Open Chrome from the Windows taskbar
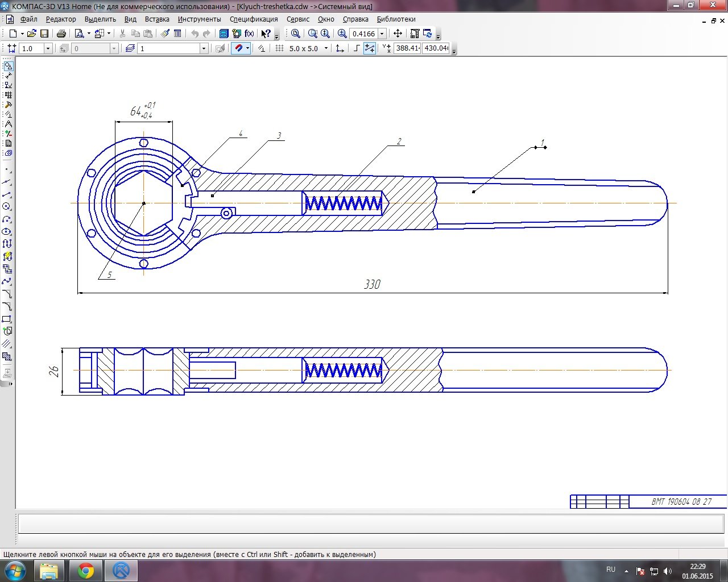Viewport: 728px width, 582px height. (86, 570)
